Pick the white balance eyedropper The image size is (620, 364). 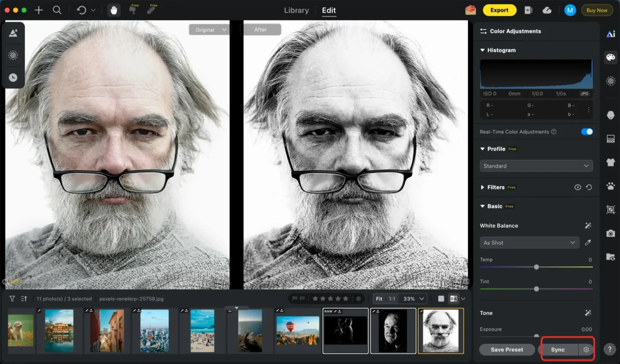tap(587, 243)
